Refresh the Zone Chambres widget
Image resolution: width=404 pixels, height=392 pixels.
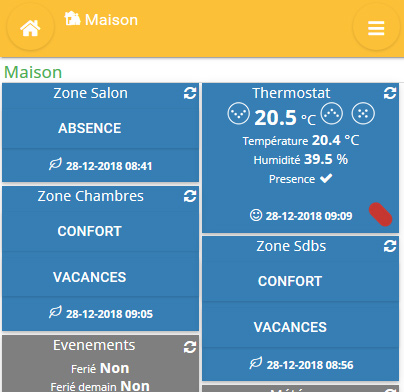point(190,196)
